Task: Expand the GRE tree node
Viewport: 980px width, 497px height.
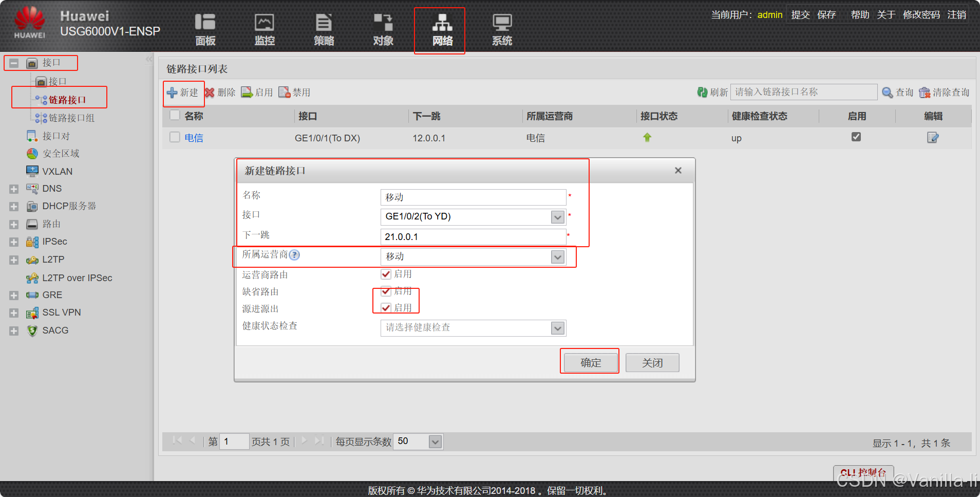Action: pos(14,296)
